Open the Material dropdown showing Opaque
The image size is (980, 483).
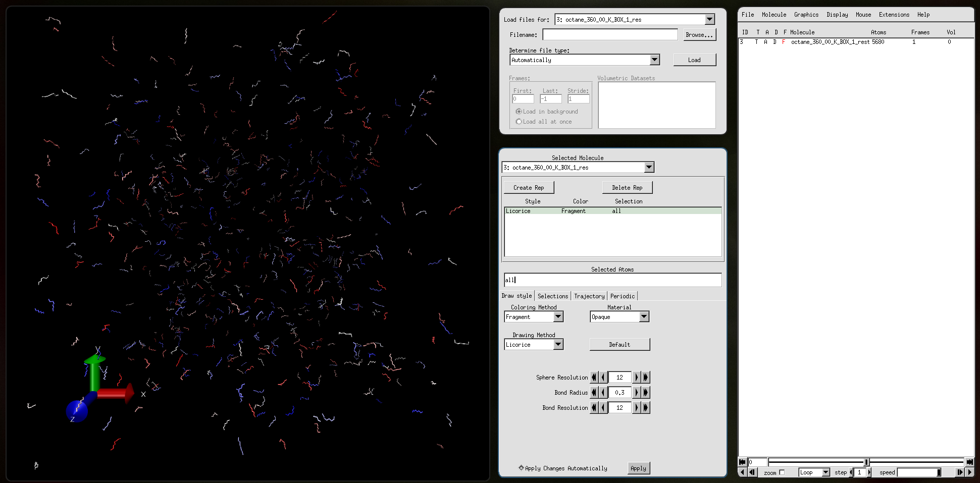tap(644, 317)
